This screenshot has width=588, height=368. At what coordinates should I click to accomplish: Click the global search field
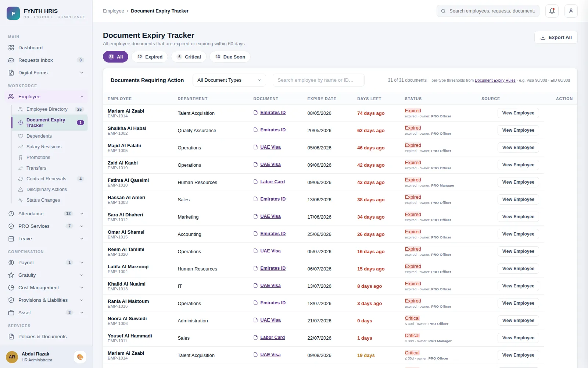[x=488, y=11]
